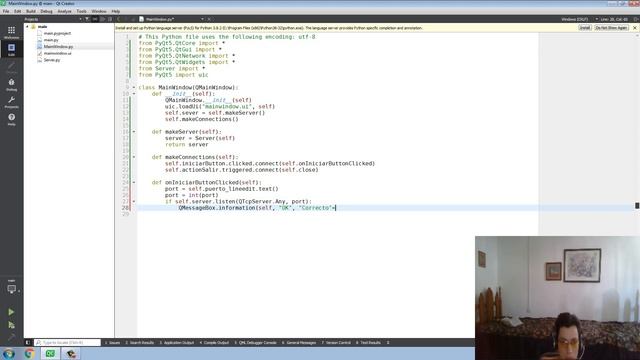Image resolution: width=640 pixels, height=360 pixels.
Task: Dismiss the language server info bar
Action: [x=635, y=28]
